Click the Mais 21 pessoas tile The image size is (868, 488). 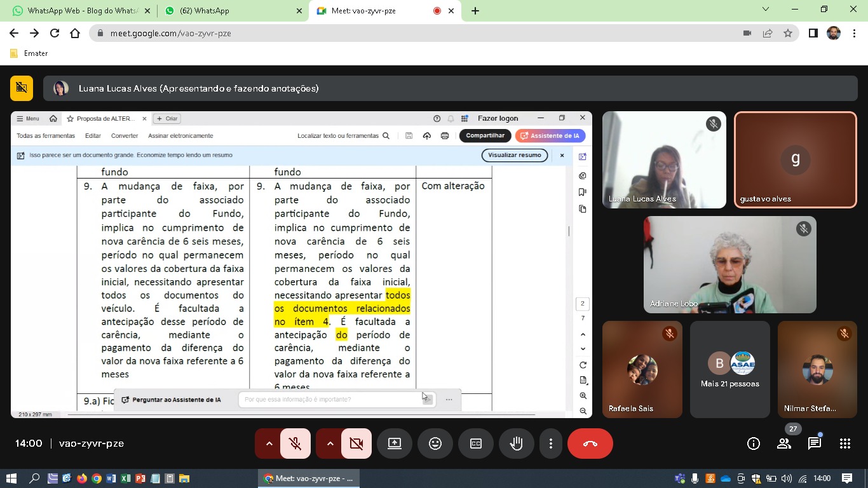click(729, 369)
